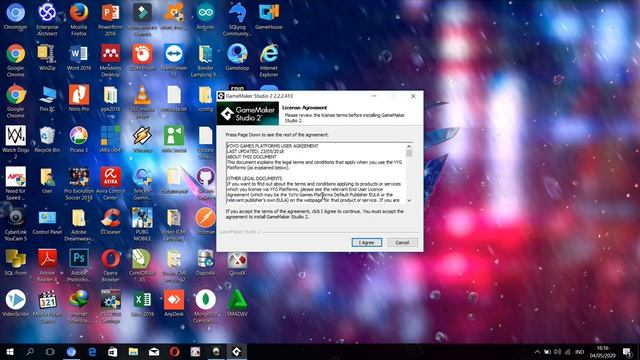This screenshot has width=640, height=360.
Task: Select the Excel 2016 desktop icon
Action: pos(142,303)
